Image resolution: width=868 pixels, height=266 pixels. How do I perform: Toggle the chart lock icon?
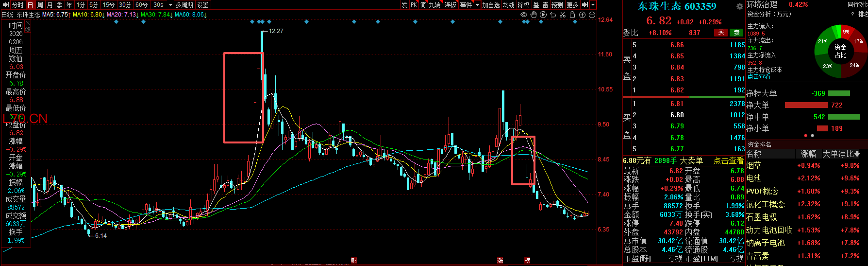click(x=572, y=15)
